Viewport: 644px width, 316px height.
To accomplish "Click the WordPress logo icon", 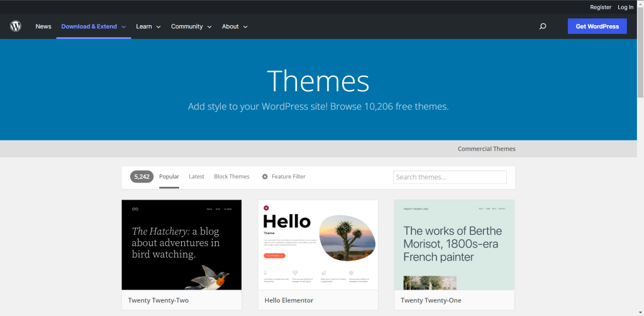I will click(x=16, y=26).
